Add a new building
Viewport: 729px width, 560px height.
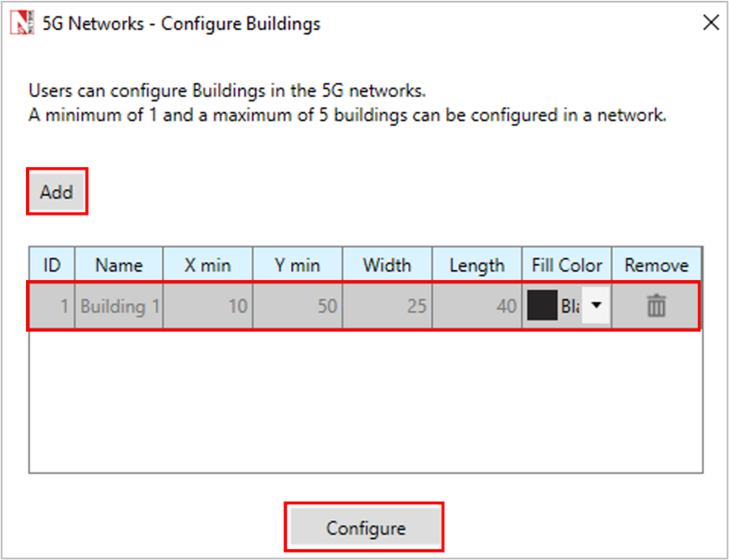pos(57,192)
